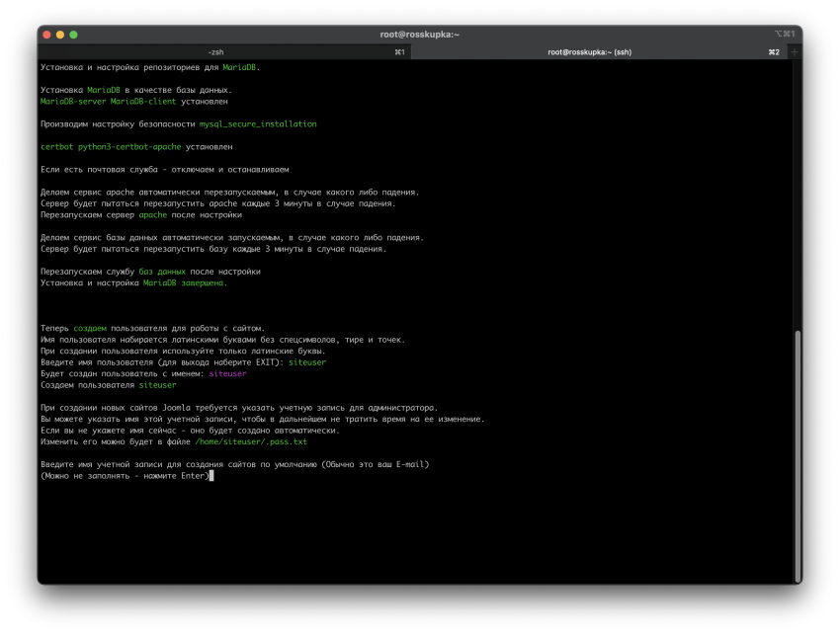840x634 pixels.
Task: Click the green 'баз данных' text
Action: tap(162, 272)
